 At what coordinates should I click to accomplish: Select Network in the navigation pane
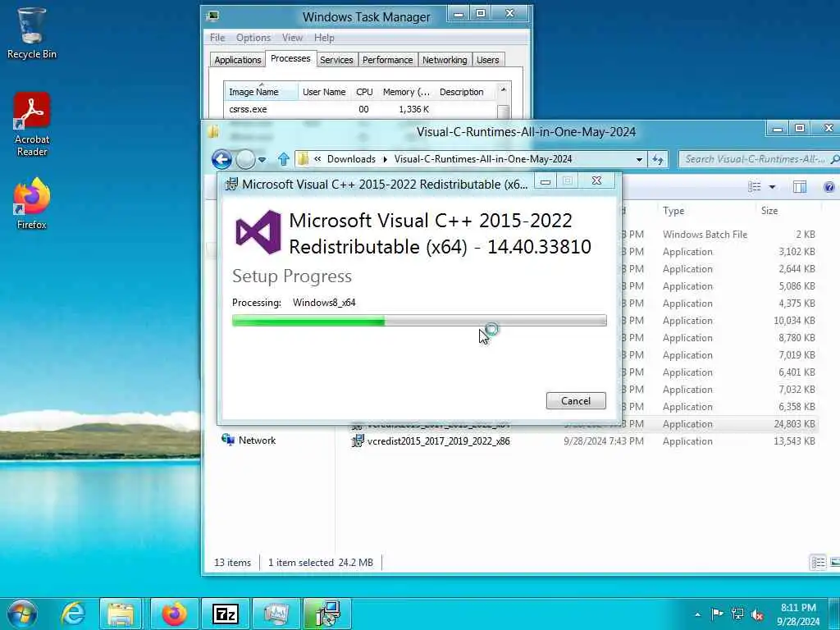[x=249, y=441]
